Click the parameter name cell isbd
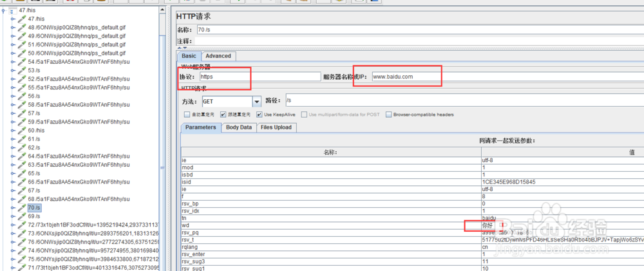The height and width of the screenshot is (271, 644). click(x=331, y=175)
